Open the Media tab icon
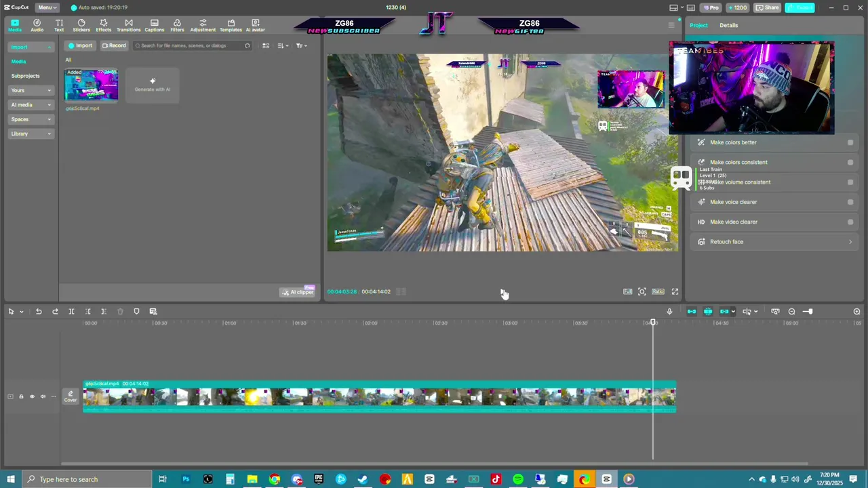 click(x=14, y=26)
